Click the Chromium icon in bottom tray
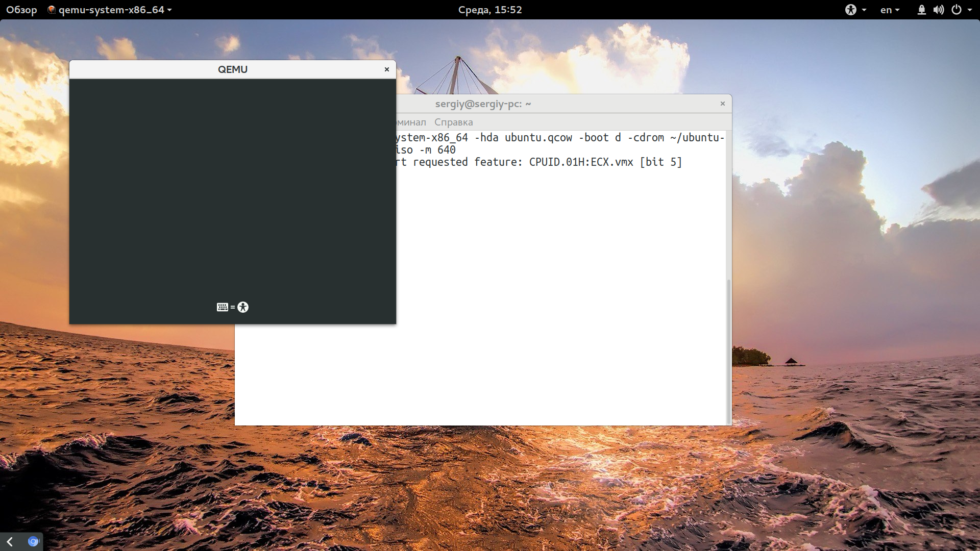Viewport: 980px width, 551px height. [x=33, y=541]
